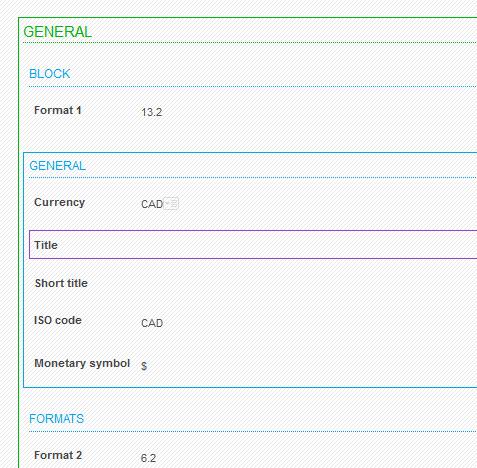
Task: Click the Format 2 value 6.2
Action: (x=148, y=458)
